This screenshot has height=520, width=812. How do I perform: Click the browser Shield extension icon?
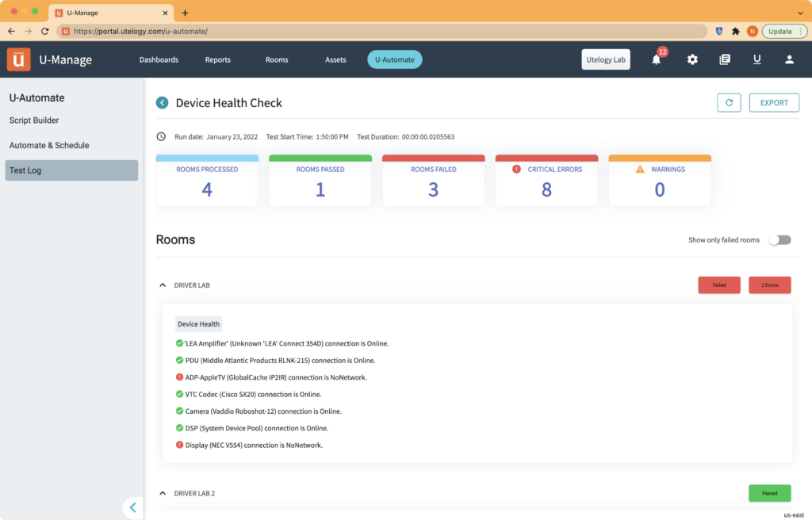pos(718,31)
